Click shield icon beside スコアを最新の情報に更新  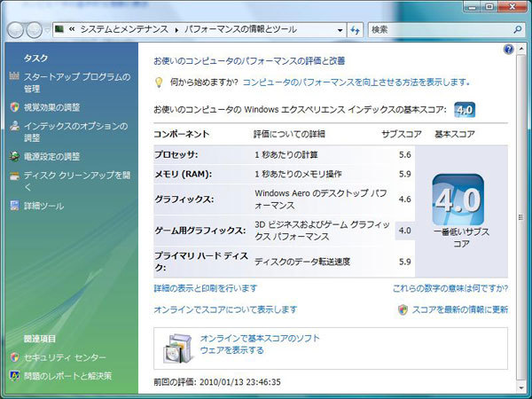coord(403,309)
